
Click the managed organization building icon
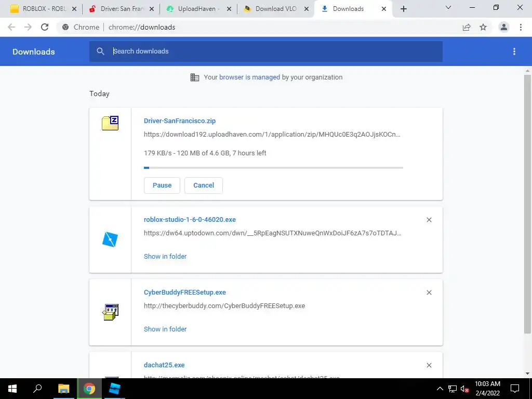click(195, 77)
